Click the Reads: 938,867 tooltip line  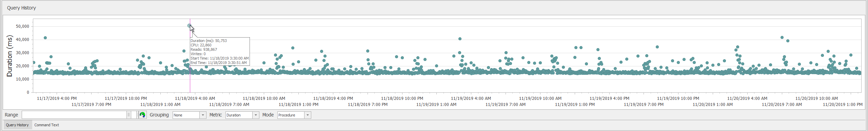pos(204,49)
